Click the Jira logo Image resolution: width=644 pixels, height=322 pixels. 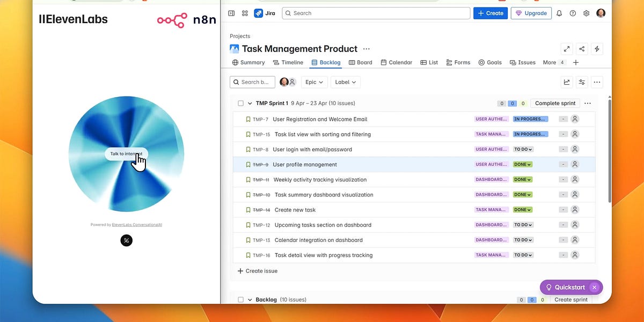[265, 13]
